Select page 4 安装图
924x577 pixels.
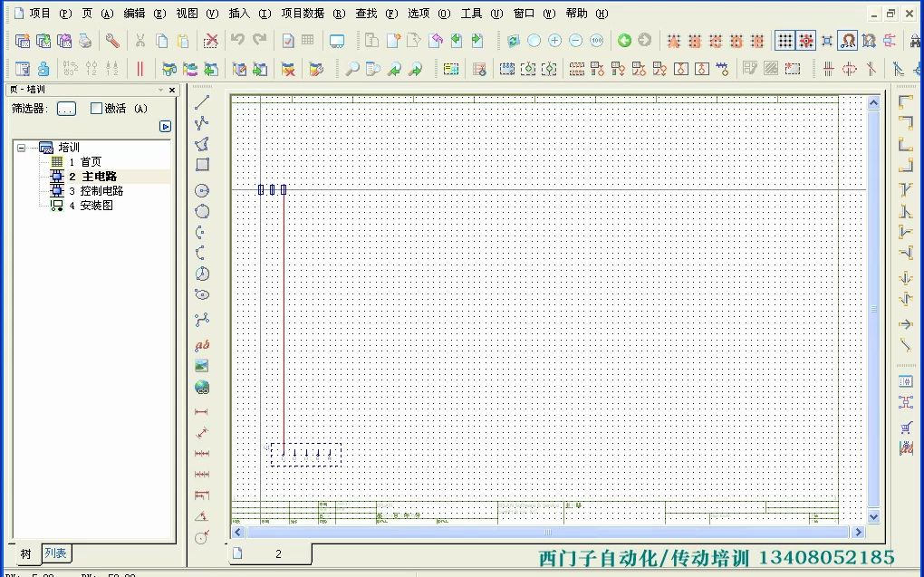92,205
